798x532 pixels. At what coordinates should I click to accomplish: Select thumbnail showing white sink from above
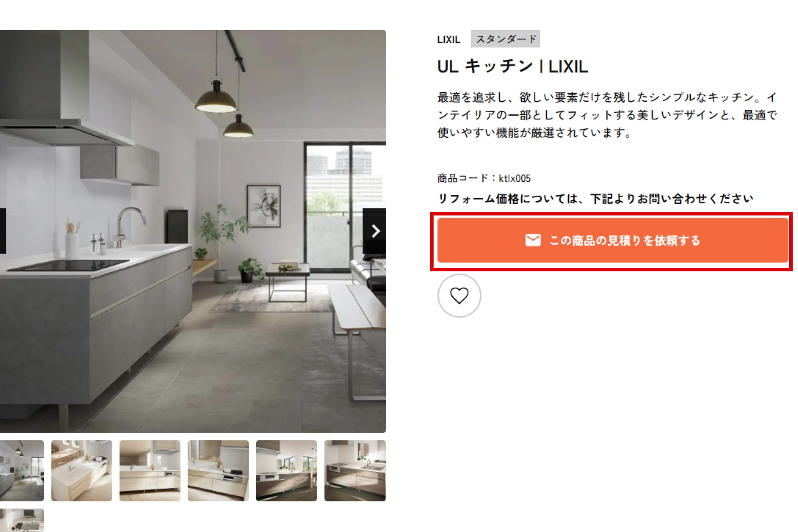pyautogui.click(x=82, y=470)
